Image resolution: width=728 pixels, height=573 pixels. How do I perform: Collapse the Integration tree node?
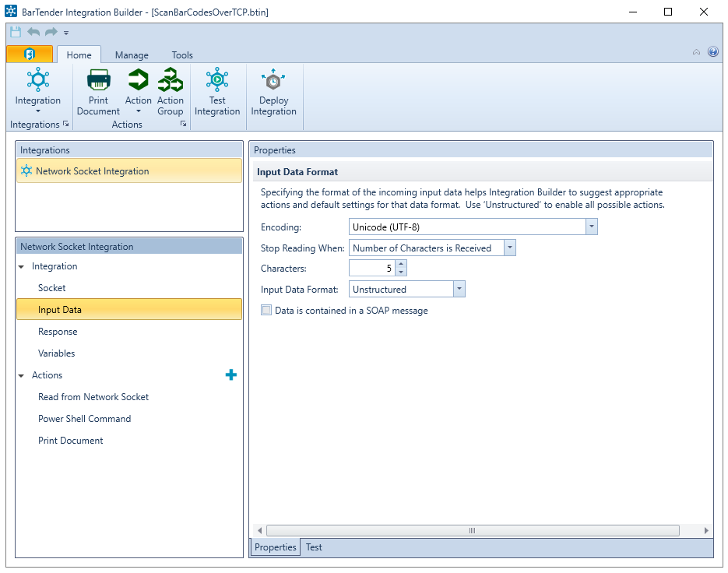coord(21,267)
